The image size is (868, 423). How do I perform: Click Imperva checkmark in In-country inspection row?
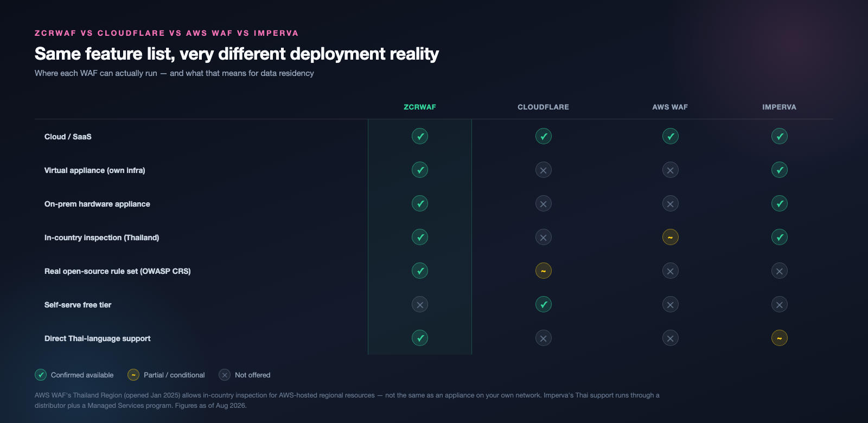click(780, 237)
